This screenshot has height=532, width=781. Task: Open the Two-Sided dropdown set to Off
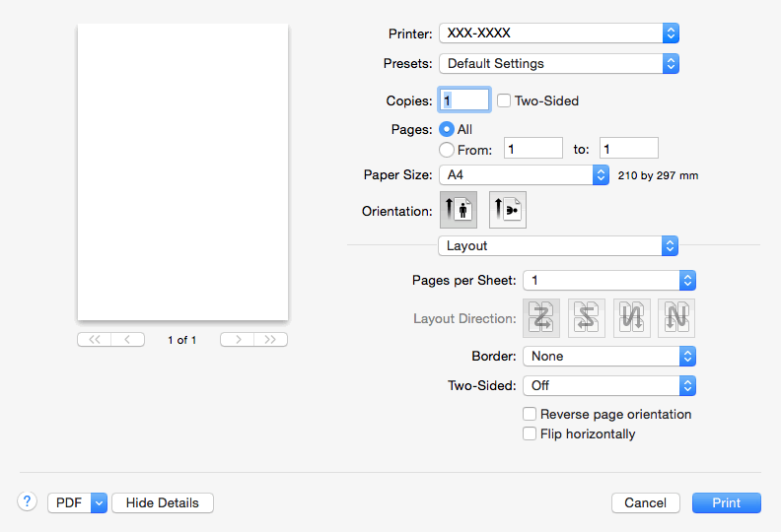[609, 385]
